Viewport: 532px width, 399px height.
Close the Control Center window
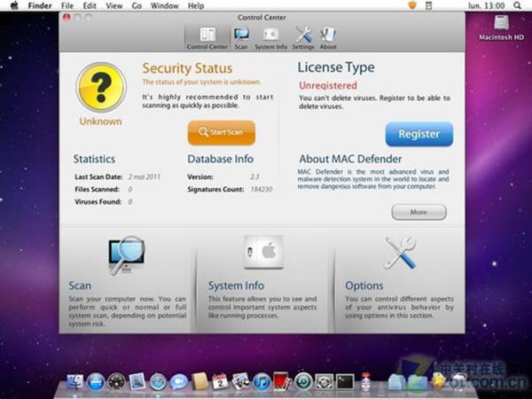[66, 17]
